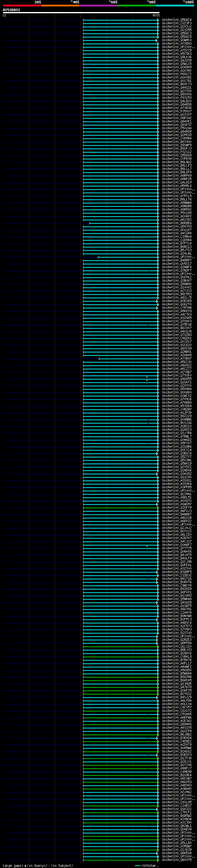This screenshot has width=197, height=868.
Task: Click label UniRef100_B4RBP7
Action: (176, 260)
